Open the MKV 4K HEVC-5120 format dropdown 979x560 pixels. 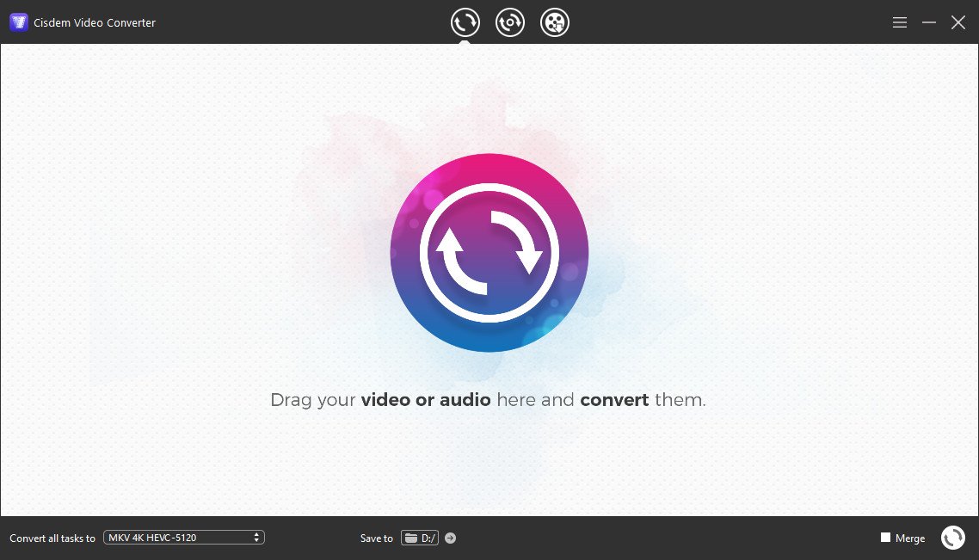coord(183,538)
